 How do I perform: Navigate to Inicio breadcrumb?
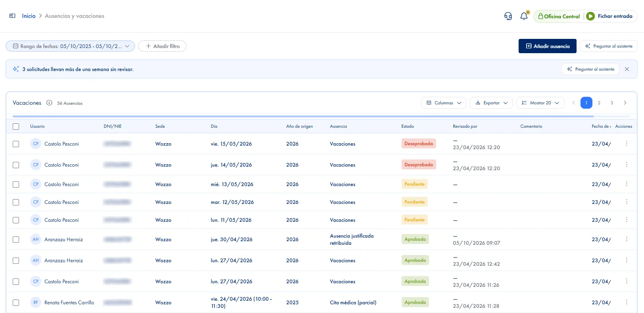point(29,16)
